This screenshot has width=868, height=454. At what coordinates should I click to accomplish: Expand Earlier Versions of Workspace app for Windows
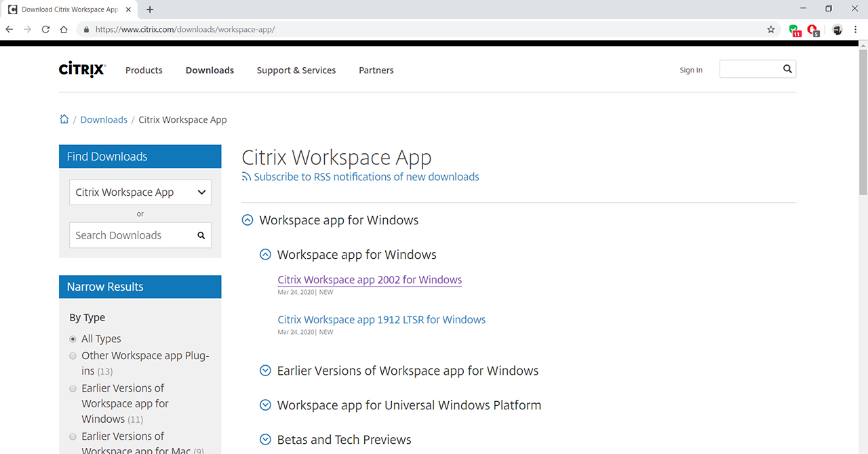[x=265, y=371]
